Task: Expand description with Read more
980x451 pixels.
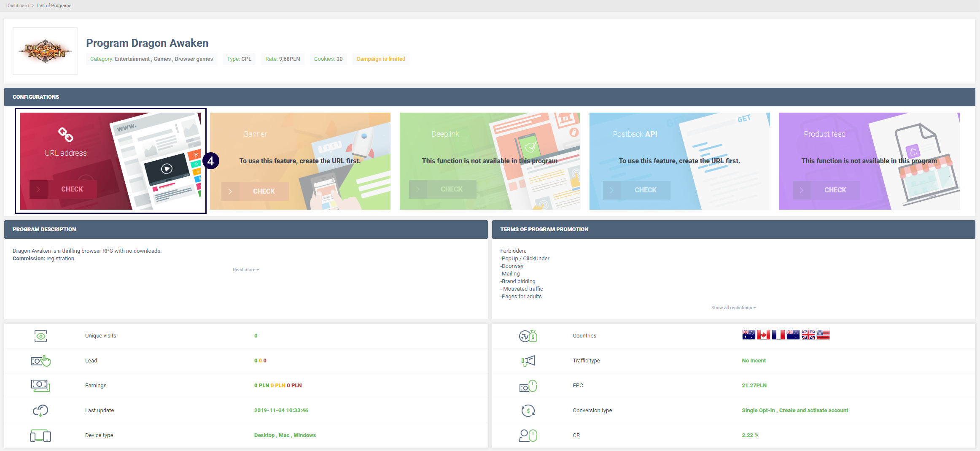Action: coord(246,270)
